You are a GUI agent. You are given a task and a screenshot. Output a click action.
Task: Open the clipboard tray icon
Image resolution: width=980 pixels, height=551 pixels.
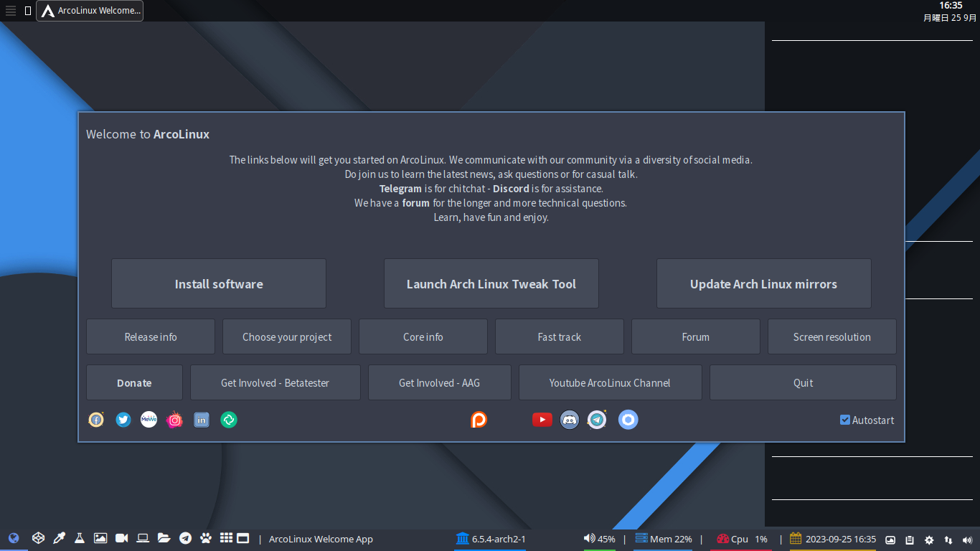[x=910, y=540]
